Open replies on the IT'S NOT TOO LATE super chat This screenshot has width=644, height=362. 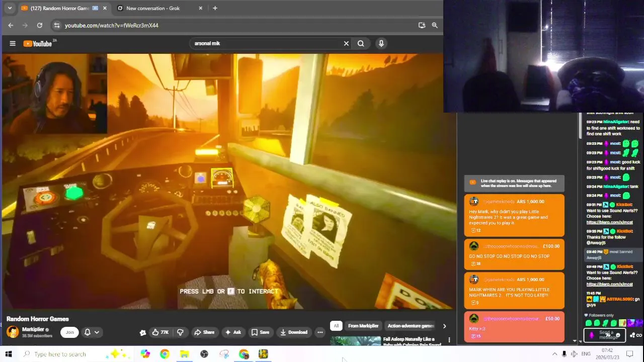click(x=475, y=303)
